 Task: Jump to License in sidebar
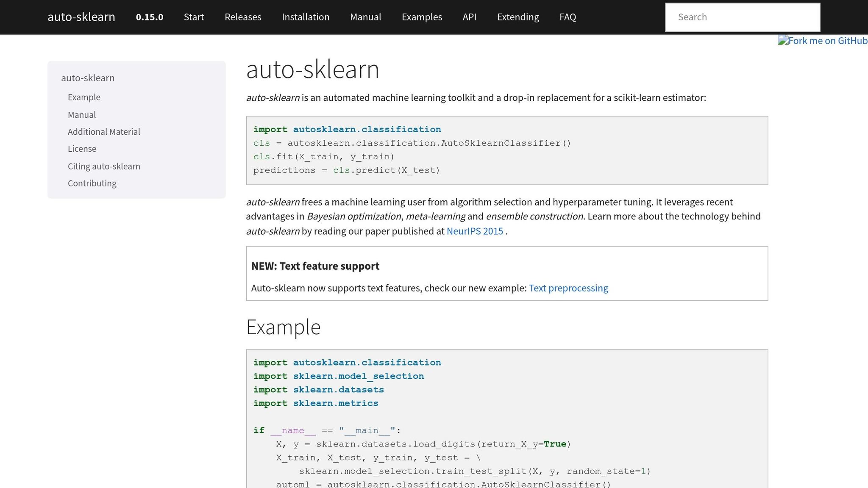click(x=82, y=149)
